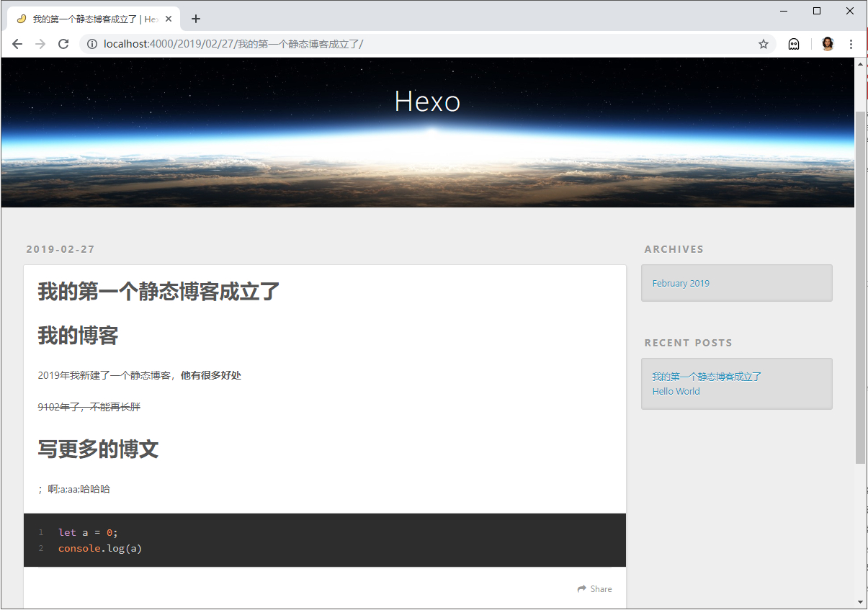
Task: Click the 我的博客 heading
Action: pos(78,336)
